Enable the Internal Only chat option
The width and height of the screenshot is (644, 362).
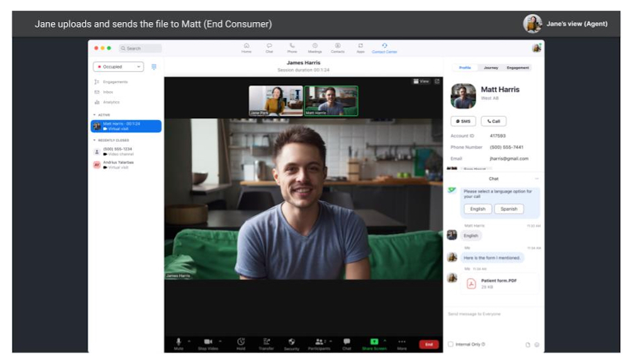(x=451, y=344)
